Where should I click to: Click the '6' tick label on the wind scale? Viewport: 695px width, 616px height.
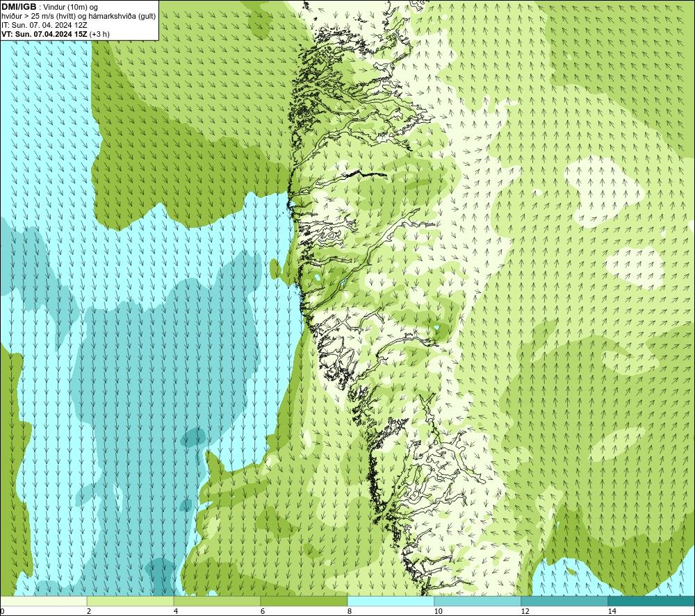tap(263, 611)
